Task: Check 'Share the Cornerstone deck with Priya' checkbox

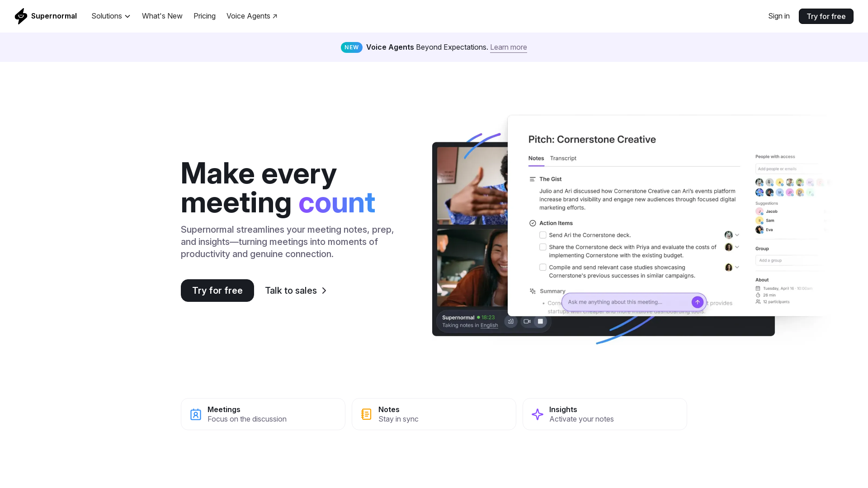Action: point(543,247)
